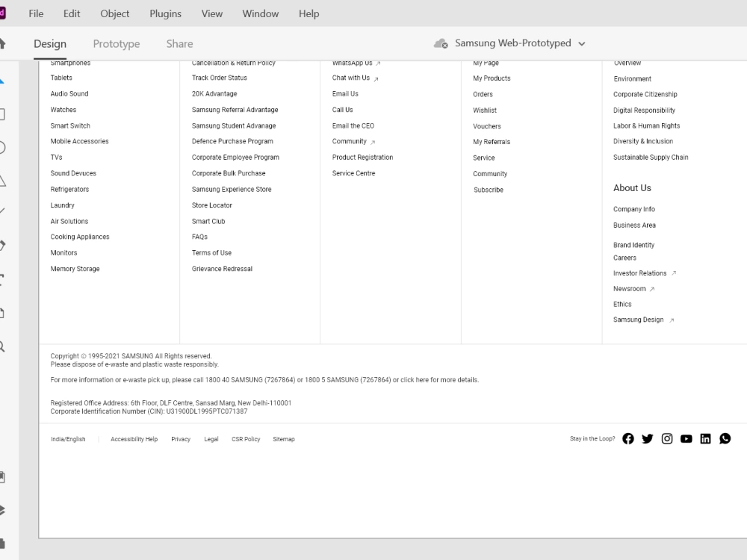This screenshot has width=747, height=560.
Task: Select the Email the CEO text
Action: pyautogui.click(x=353, y=125)
